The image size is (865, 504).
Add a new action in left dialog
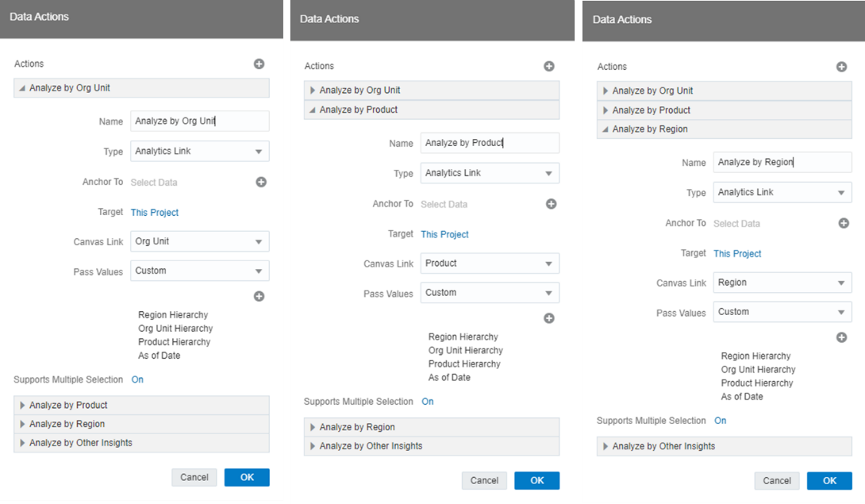258,64
